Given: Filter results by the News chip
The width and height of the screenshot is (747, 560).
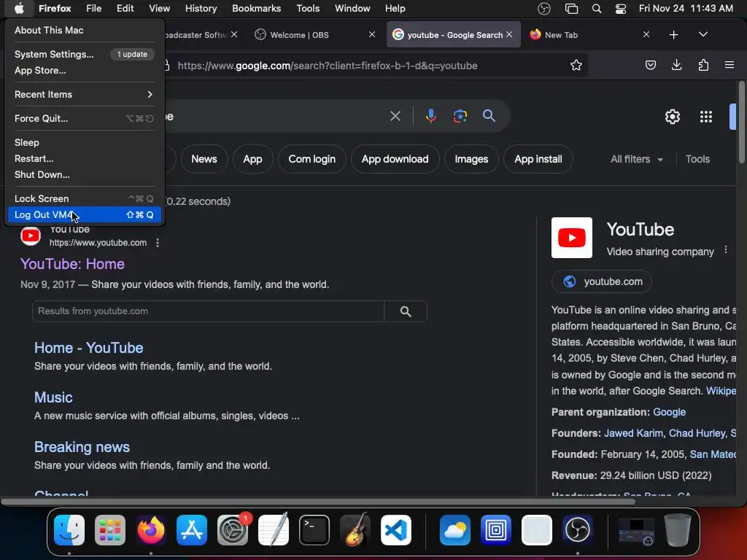Looking at the screenshot, I should [204, 159].
